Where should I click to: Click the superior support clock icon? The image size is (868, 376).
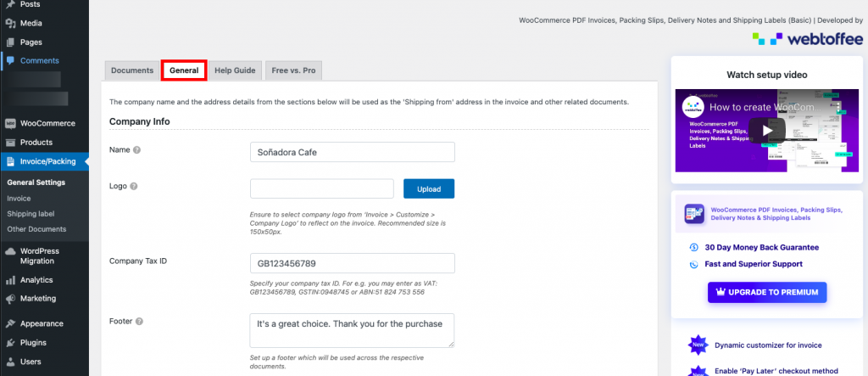pos(693,264)
